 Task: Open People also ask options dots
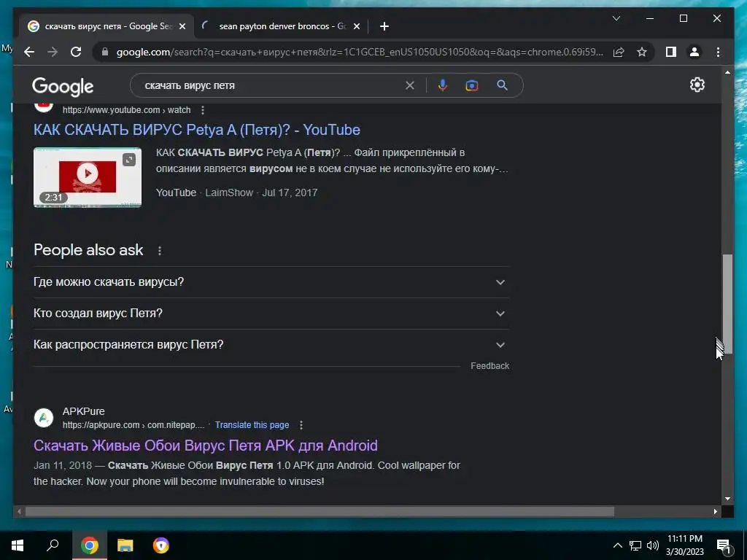pyautogui.click(x=160, y=251)
